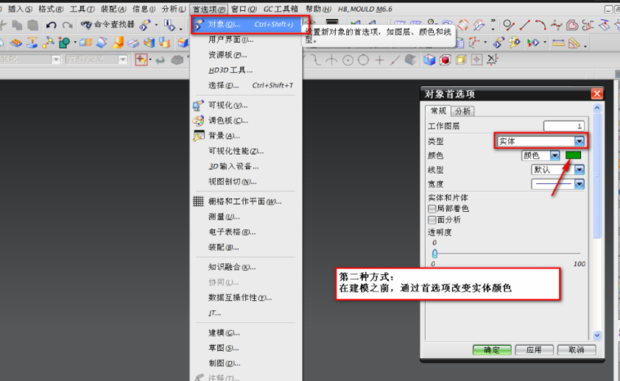
Task: Open the HB_MOULD M6.6 menu
Action: coord(365,9)
